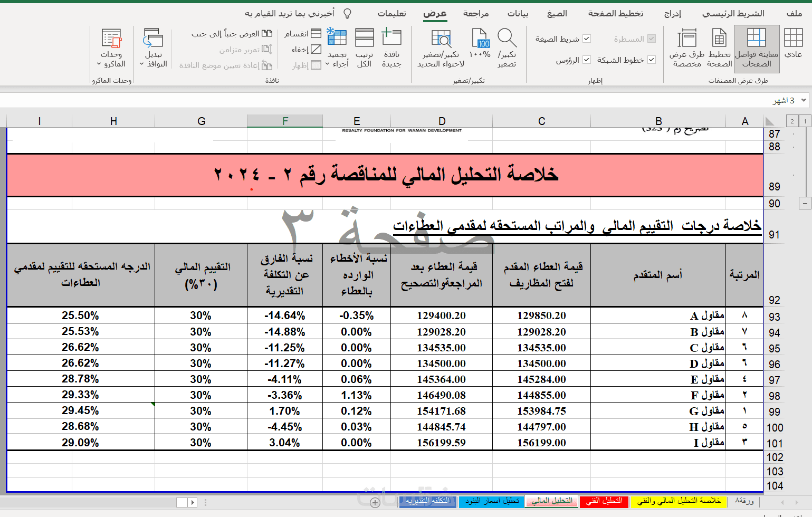Select row 99 header
This screenshot has height=517, width=812.
tap(774, 411)
